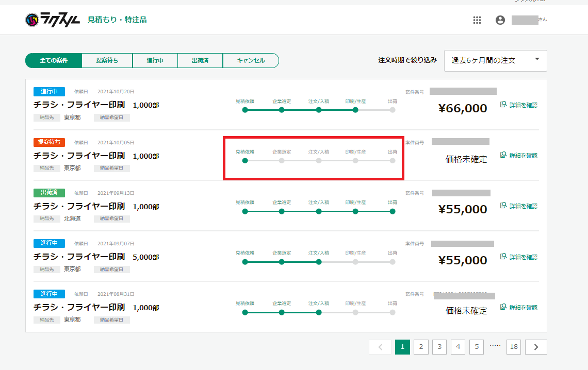588x370 pixels.
Task: Click the user account avatar icon
Action: tap(500, 20)
